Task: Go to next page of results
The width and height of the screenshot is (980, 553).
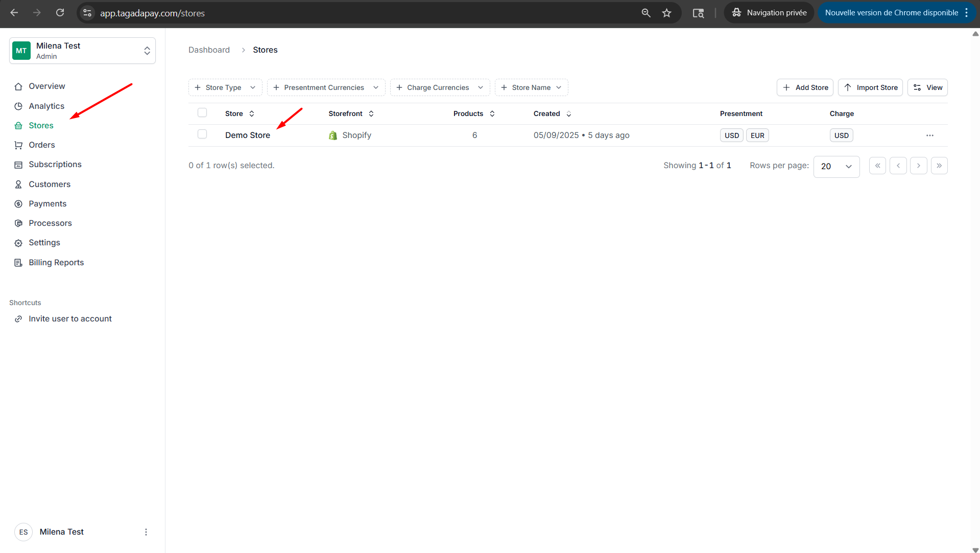Action: click(x=919, y=166)
